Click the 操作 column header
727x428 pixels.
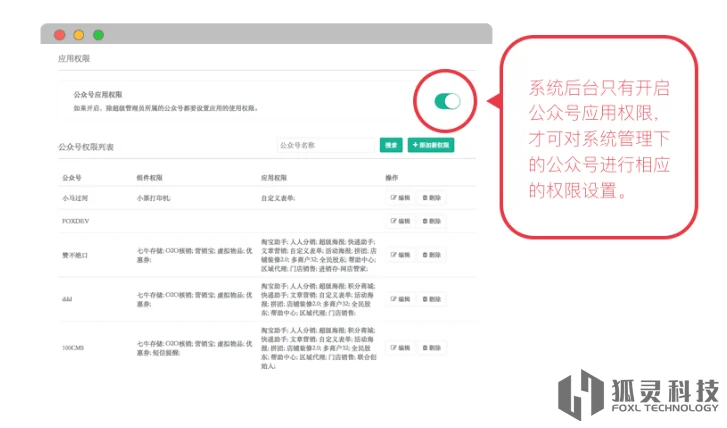pyautogui.click(x=392, y=178)
